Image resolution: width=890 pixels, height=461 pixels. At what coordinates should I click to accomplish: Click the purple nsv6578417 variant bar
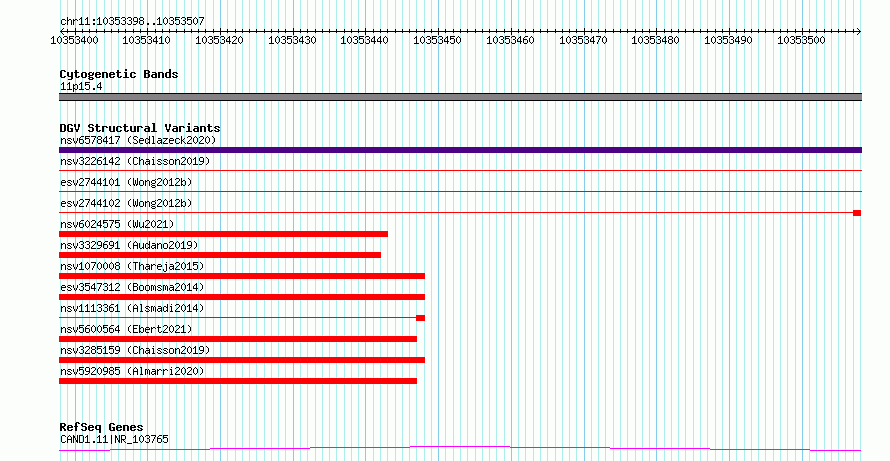click(460, 150)
